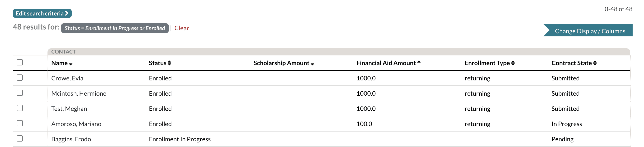Screen dimensions: 644x147
Task: Click the Enrollment Type sort icon
Action: pyautogui.click(x=513, y=63)
